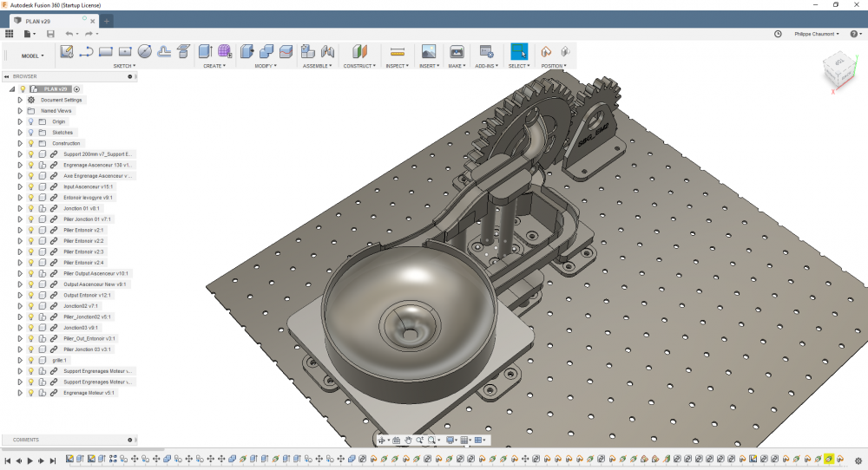
Task: Select the Extrude tool in Create
Action: coord(206,51)
